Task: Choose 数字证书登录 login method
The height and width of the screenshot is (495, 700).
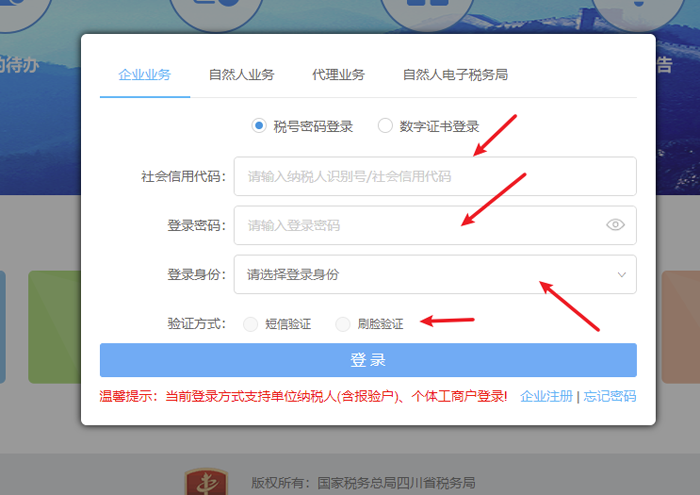Action: pyautogui.click(x=385, y=126)
